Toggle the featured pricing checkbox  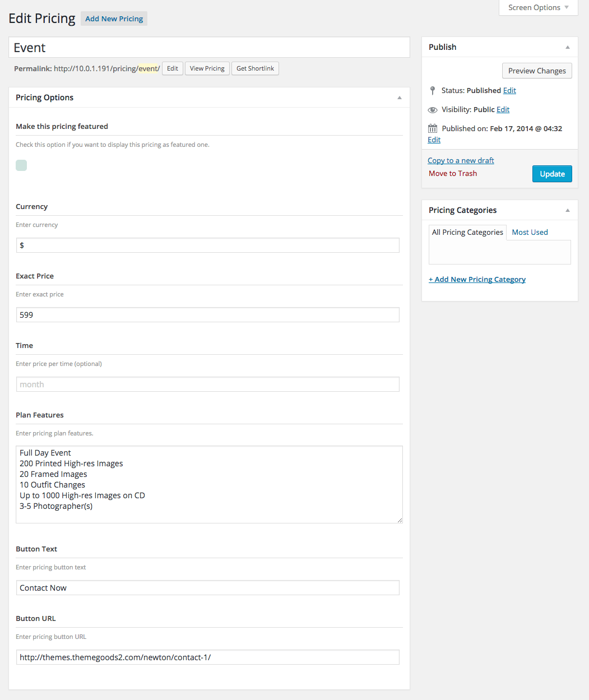coord(21,165)
